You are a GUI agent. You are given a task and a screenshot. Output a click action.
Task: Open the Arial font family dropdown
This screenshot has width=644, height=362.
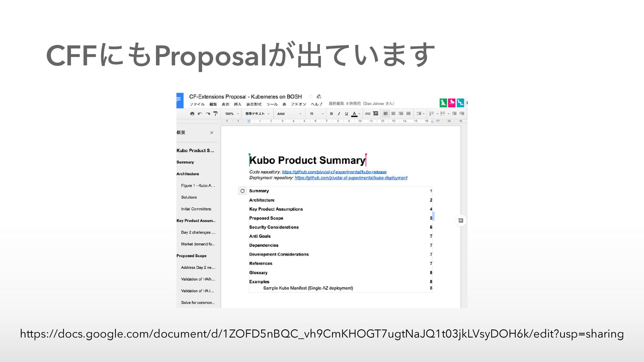[289, 114]
